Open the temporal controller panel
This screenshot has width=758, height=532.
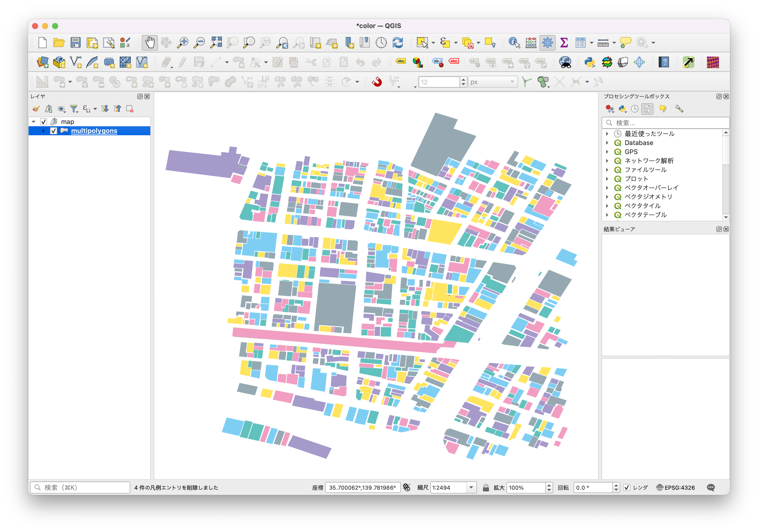tap(381, 43)
